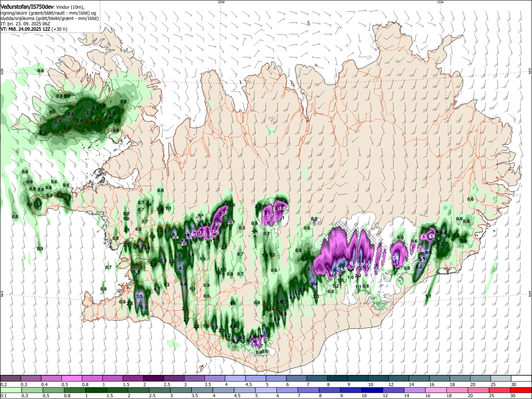Click the darkest purple 2–2.5 snow legend swatch
This screenshot has width=532, height=399.
click(153, 378)
